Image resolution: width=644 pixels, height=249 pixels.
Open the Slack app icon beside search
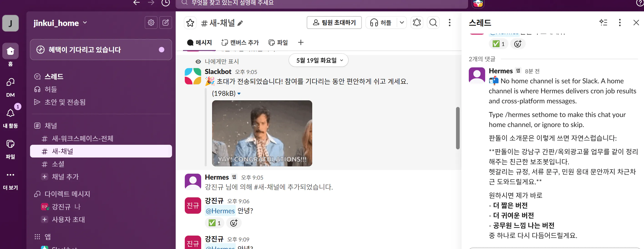[x=478, y=3]
